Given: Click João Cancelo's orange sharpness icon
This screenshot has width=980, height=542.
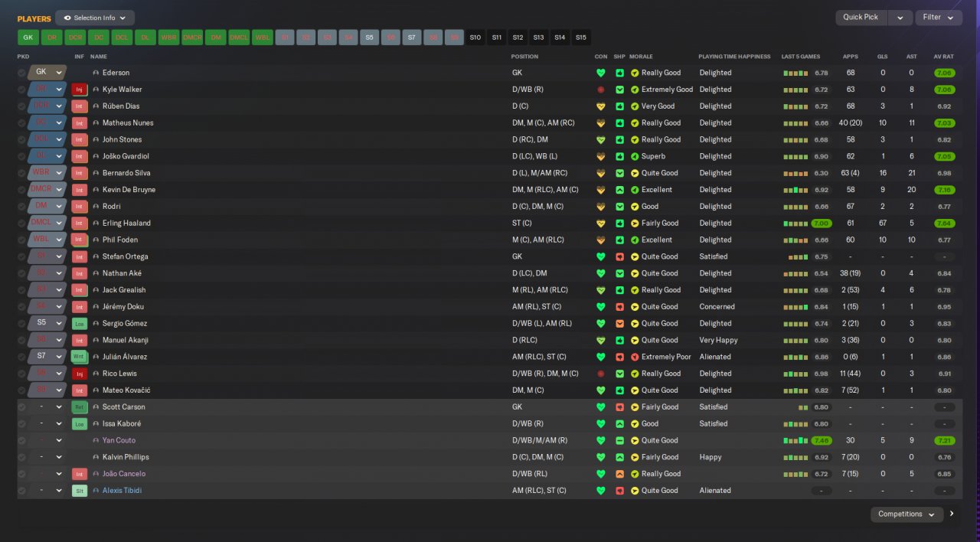Looking at the screenshot, I should [x=619, y=474].
